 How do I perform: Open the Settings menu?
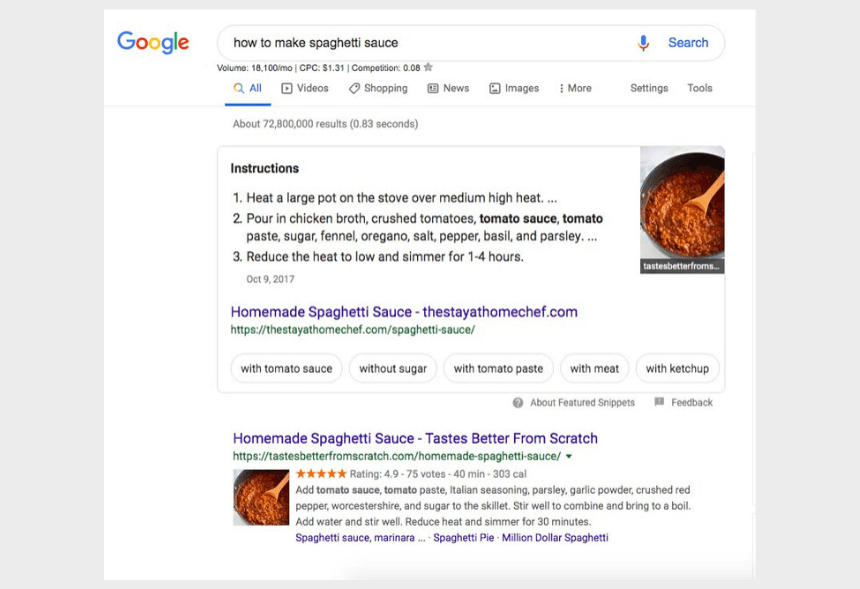coord(649,88)
